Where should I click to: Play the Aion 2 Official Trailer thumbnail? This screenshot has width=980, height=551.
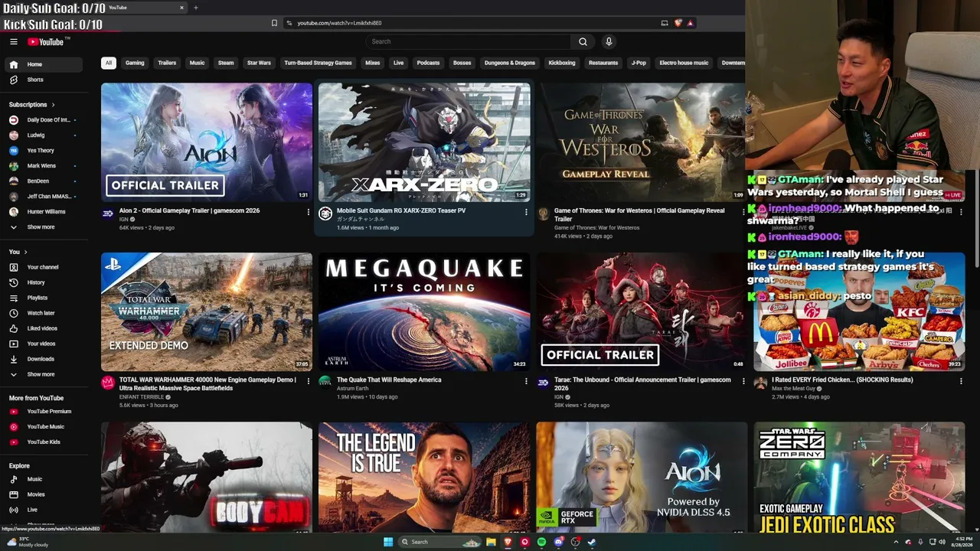tap(207, 142)
